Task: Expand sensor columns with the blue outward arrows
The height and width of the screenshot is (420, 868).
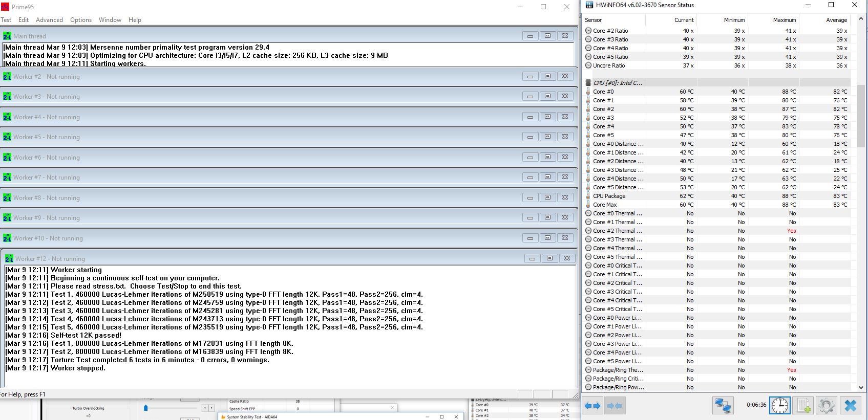Action: click(x=592, y=406)
